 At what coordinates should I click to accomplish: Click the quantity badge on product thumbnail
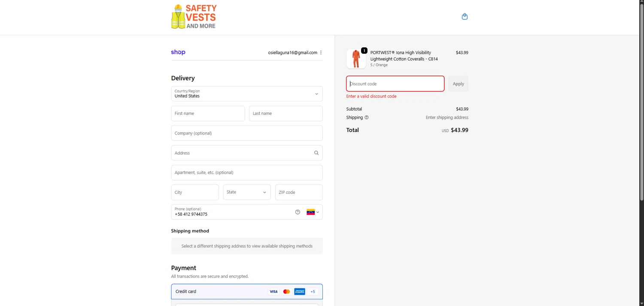click(x=364, y=51)
